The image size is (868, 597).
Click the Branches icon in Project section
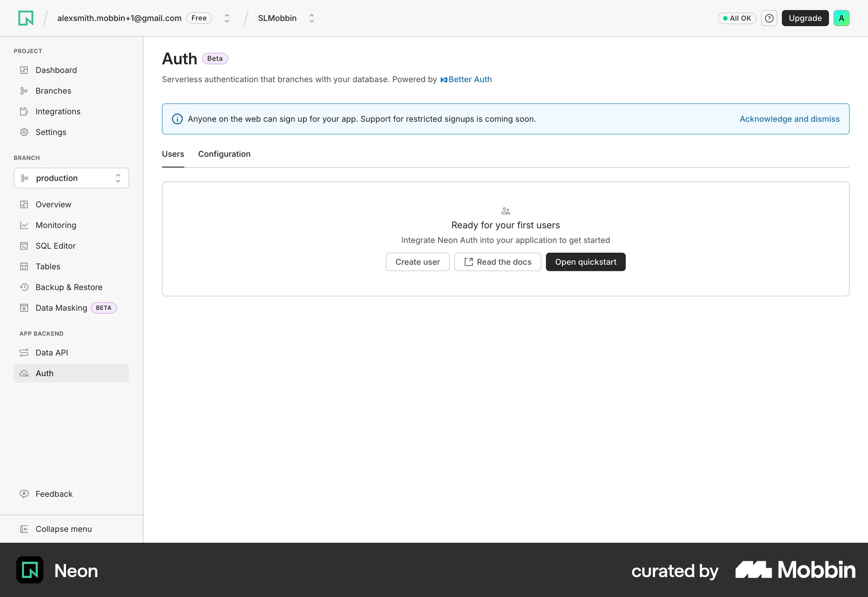(x=24, y=91)
